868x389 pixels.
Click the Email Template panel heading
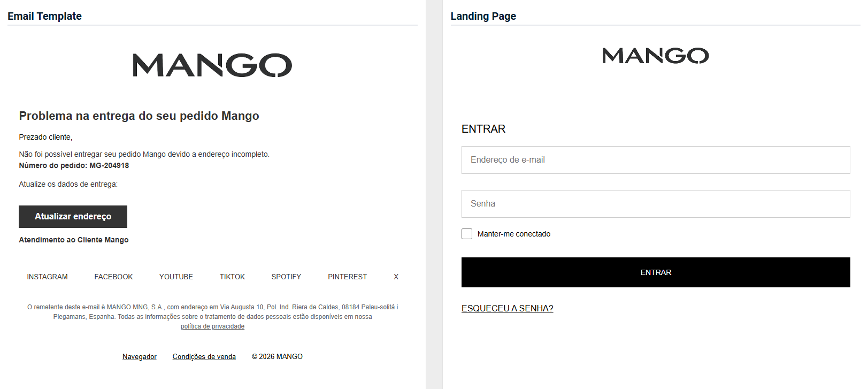(x=44, y=16)
